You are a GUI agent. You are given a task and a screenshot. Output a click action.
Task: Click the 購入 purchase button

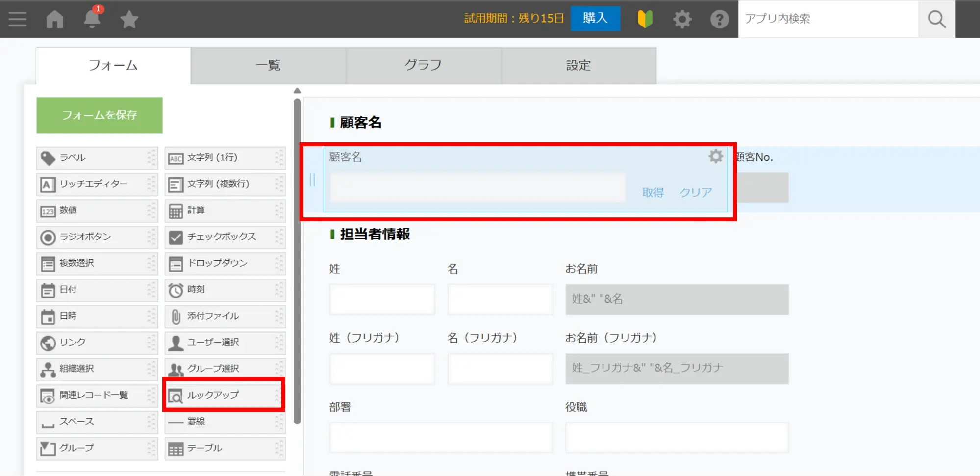pyautogui.click(x=595, y=18)
